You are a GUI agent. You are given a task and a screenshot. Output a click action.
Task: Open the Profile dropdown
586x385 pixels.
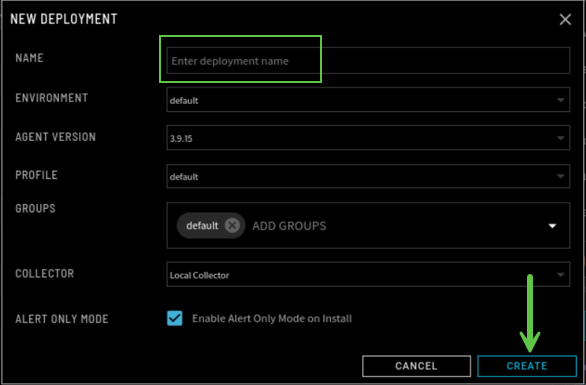368,176
